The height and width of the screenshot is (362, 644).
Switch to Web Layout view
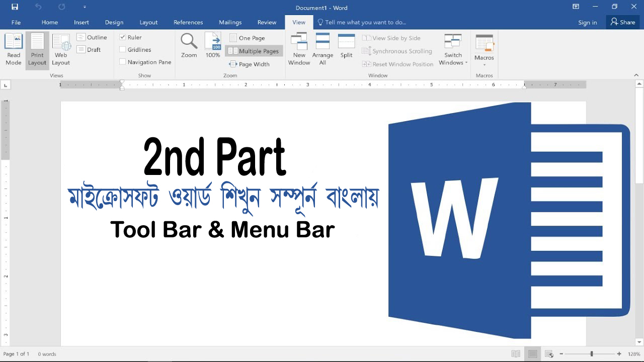[x=61, y=50]
